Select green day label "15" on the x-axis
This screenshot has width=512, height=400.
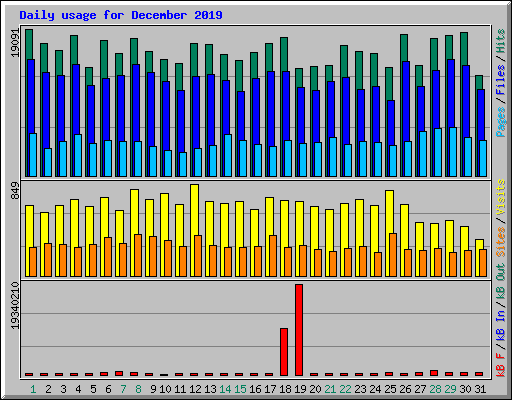point(240,389)
